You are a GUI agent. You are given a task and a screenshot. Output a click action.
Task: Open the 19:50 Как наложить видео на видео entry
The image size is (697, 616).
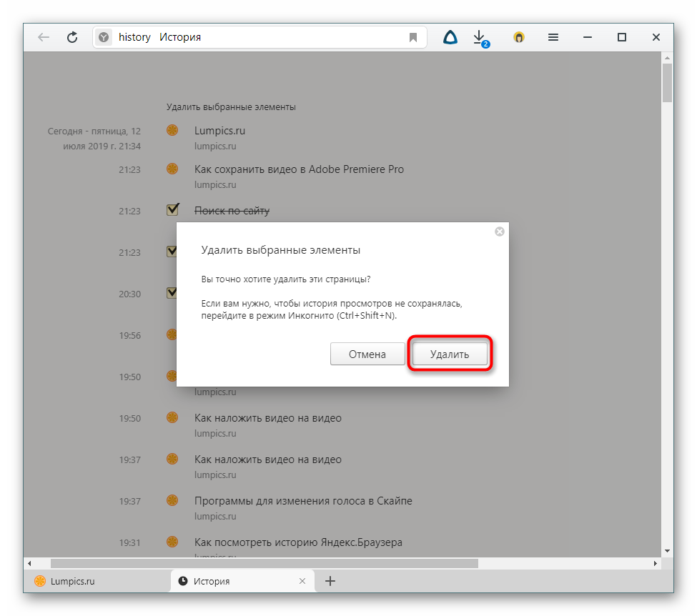pos(267,418)
